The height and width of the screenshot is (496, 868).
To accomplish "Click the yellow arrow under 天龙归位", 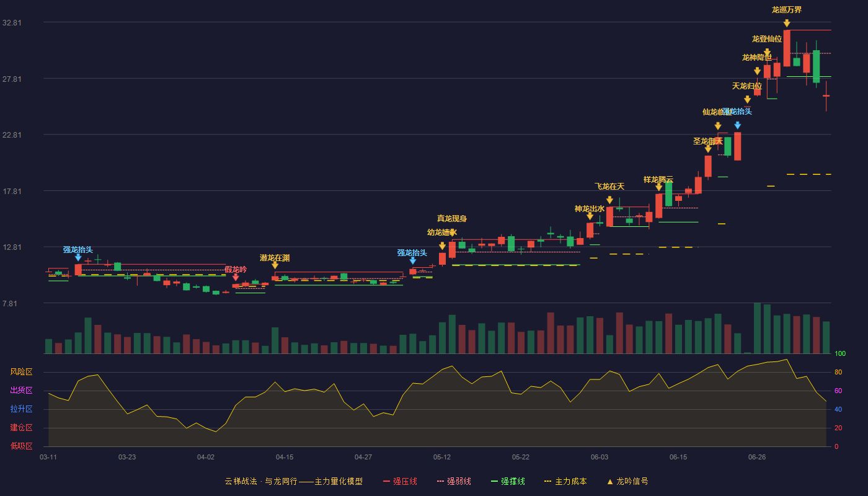I will (x=748, y=99).
